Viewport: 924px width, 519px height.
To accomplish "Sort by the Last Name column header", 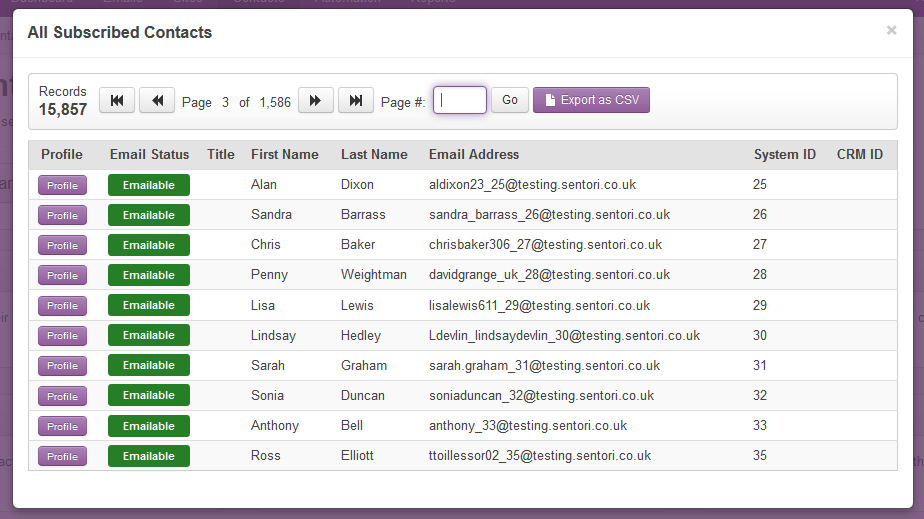I will pos(374,154).
